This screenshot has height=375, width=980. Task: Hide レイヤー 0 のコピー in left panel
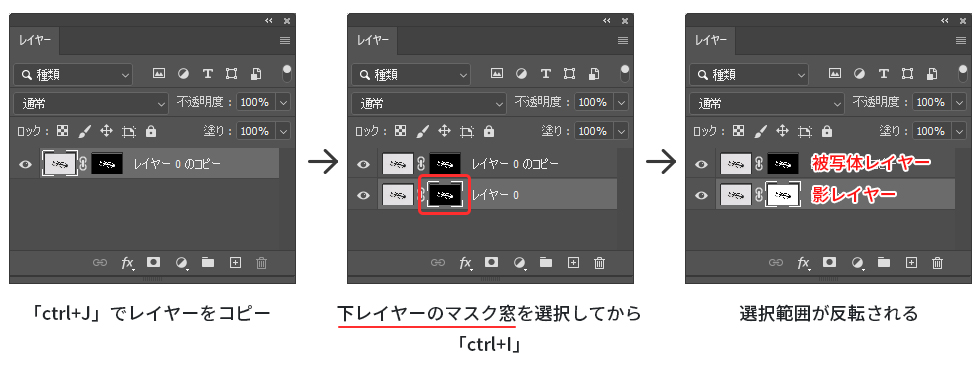pos(25,164)
